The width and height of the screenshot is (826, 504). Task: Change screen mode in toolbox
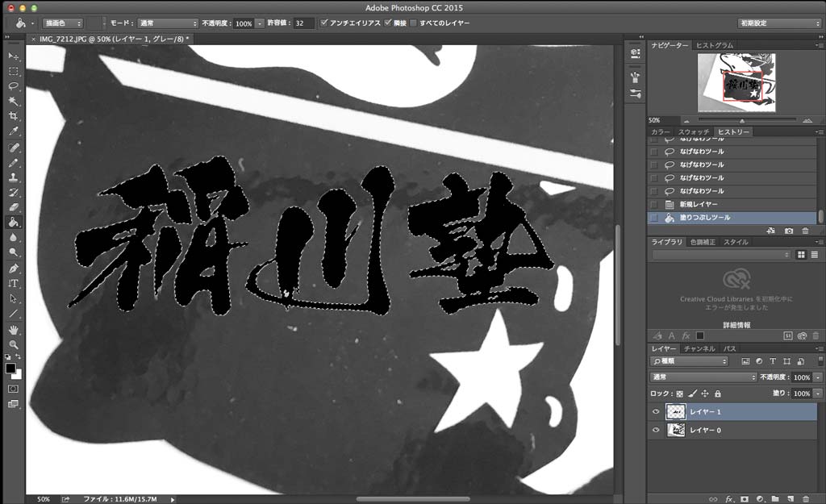tap(13, 404)
